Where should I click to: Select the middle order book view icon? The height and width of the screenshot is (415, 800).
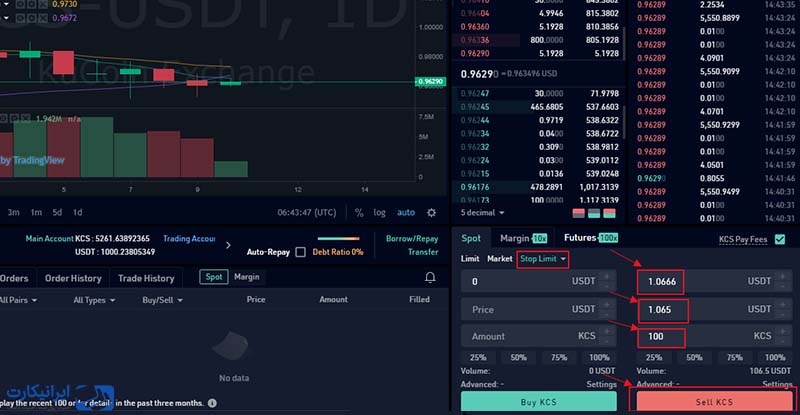594,213
